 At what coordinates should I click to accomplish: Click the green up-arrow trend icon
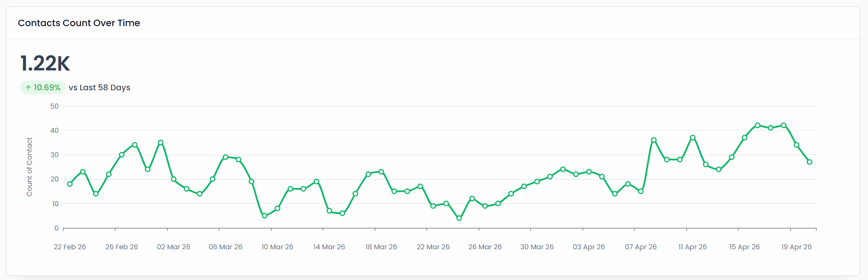(28, 88)
